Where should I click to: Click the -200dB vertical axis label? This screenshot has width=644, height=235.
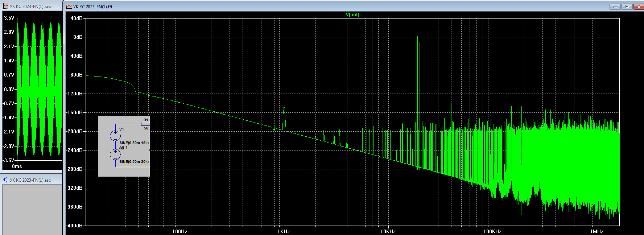click(74, 131)
